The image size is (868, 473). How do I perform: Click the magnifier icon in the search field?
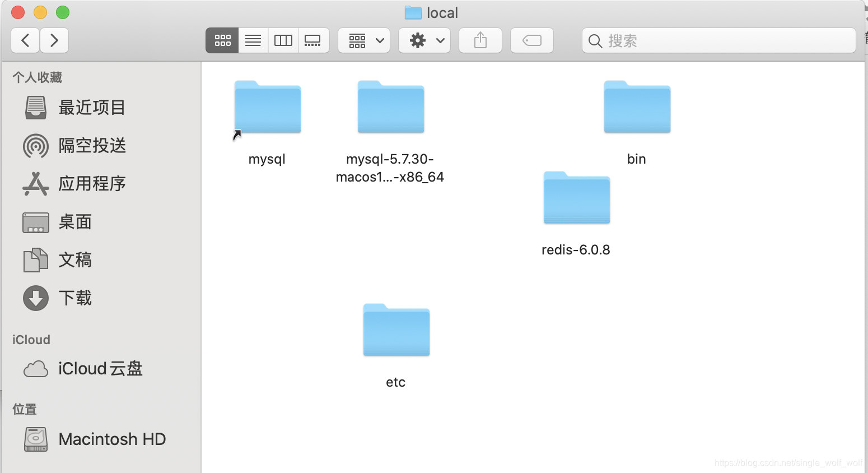click(x=595, y=41)
